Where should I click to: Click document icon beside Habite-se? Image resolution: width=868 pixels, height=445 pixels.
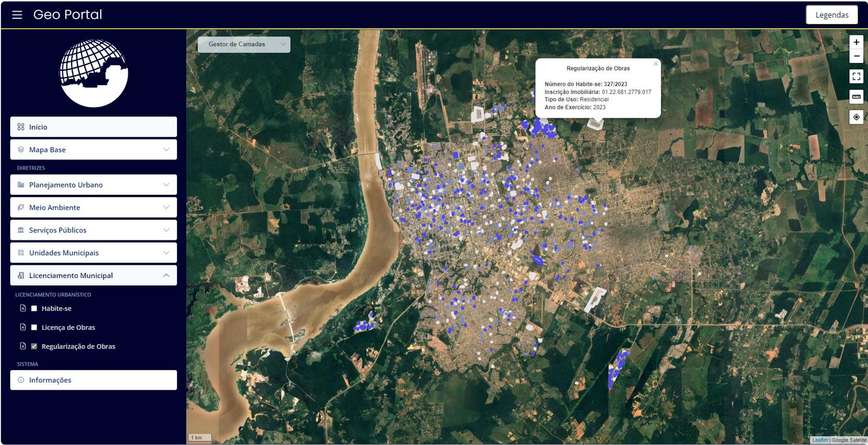pos(23,308)
